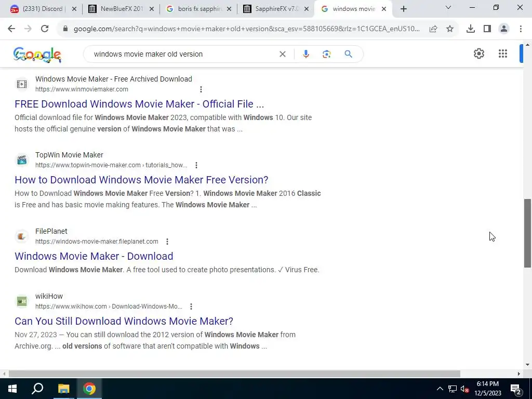
Task: Go back to the previous page
Action: click(11, 29)
